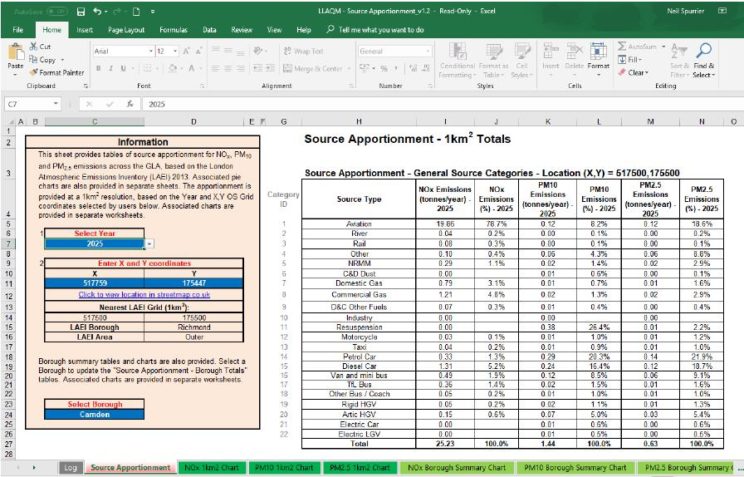This screenshot has height=477, width=744.
Task: Click the Format cells icon
Action: pyautogui.click(x=598, y=51)
